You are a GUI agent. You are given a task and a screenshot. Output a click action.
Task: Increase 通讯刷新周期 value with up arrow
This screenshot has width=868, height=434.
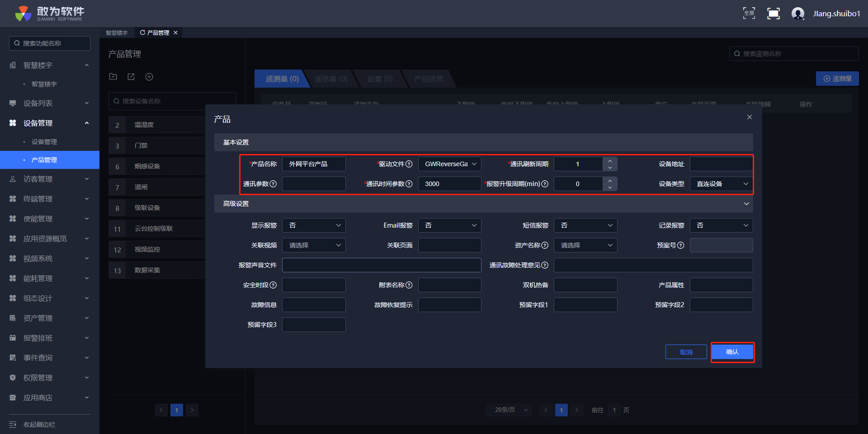[610, 161]
